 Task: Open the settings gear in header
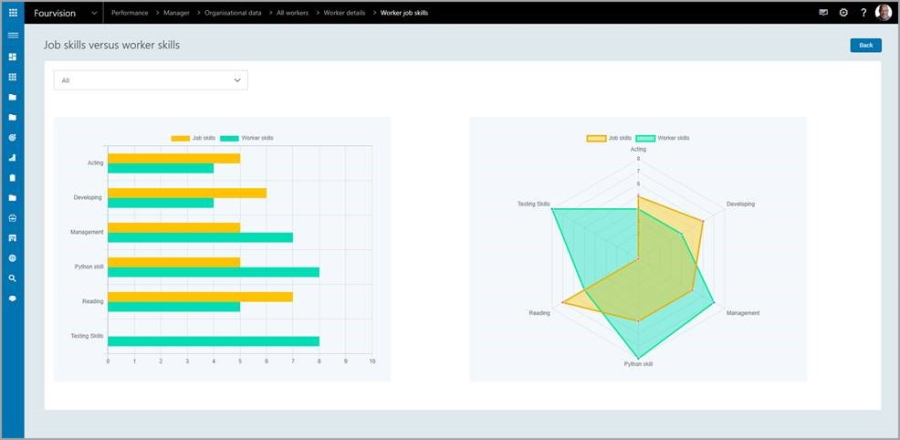click(x=843, y=13)
